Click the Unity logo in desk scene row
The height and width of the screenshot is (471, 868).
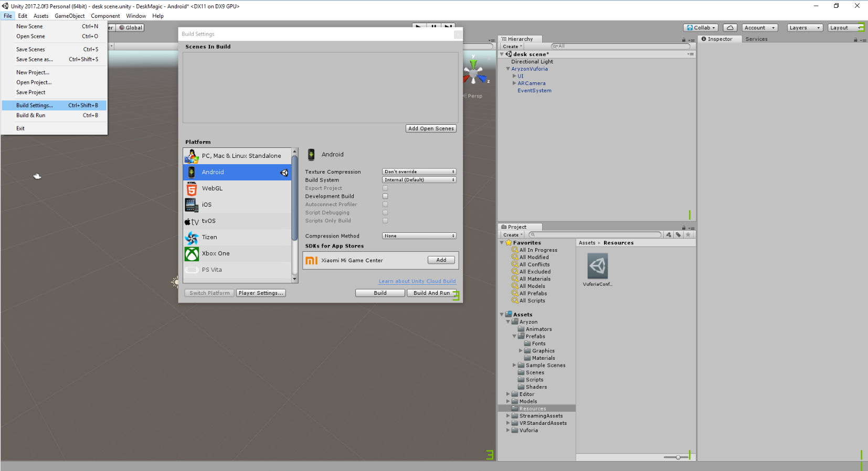[x=509, y=54]
